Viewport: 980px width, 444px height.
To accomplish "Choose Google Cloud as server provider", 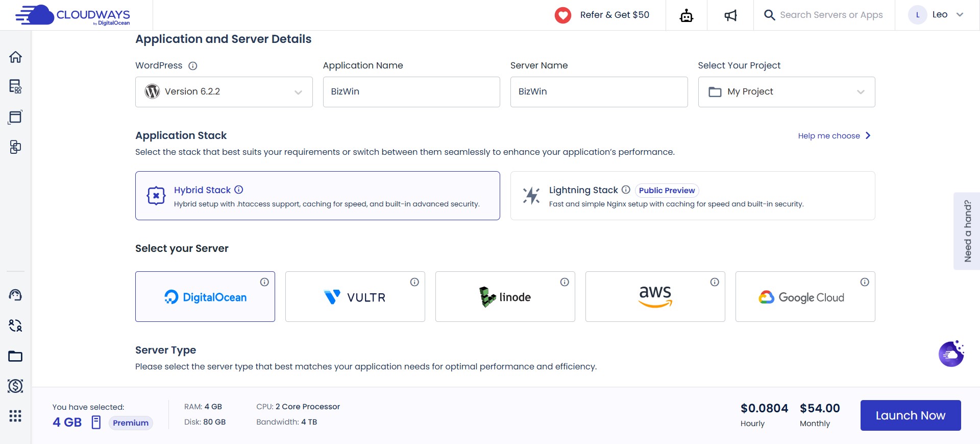I will pos(805,296).
